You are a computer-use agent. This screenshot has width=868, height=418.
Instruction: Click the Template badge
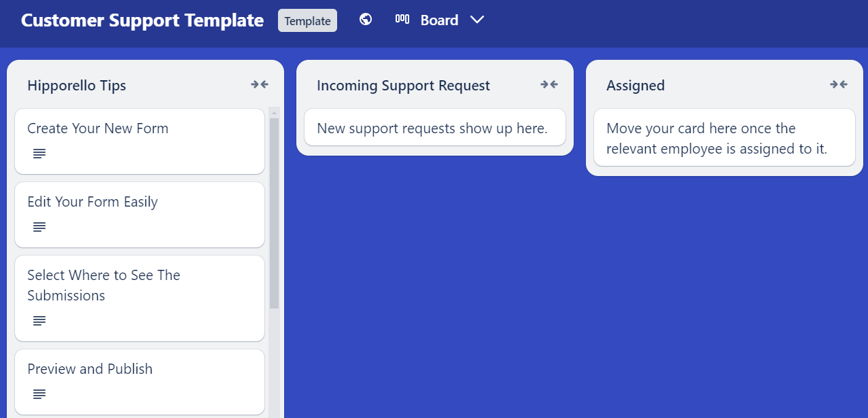307,20
